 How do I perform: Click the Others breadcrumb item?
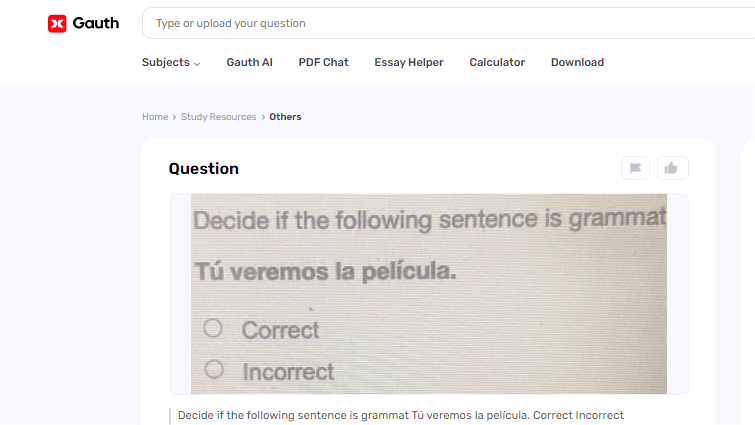point(285,117)
